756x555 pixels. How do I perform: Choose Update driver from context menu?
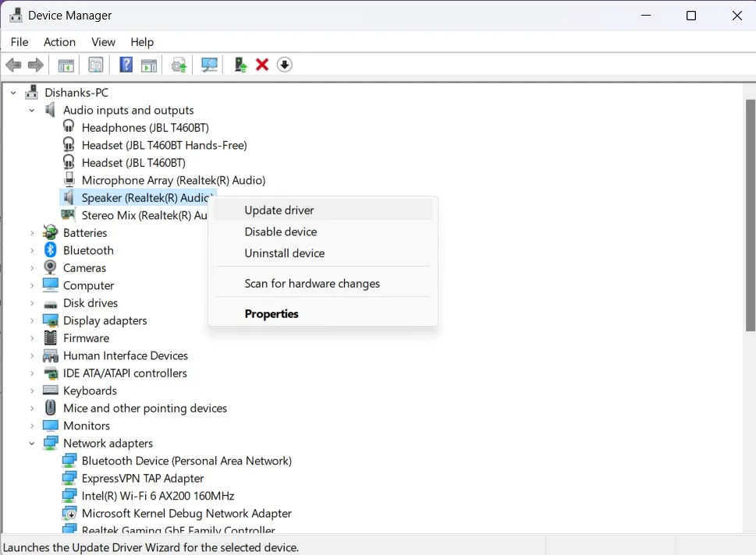click(322, 210)
